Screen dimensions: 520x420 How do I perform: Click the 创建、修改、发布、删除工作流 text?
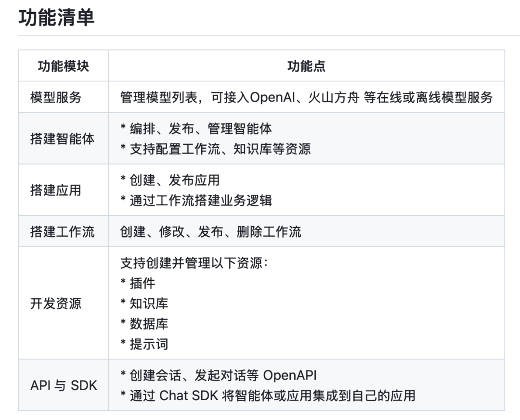tap(211, 231)
